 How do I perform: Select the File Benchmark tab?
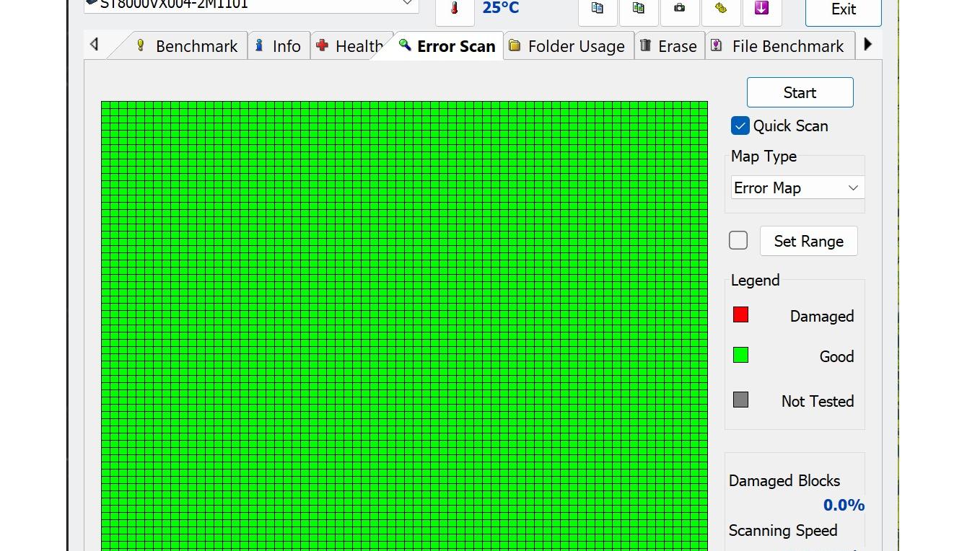pos(778,46)
